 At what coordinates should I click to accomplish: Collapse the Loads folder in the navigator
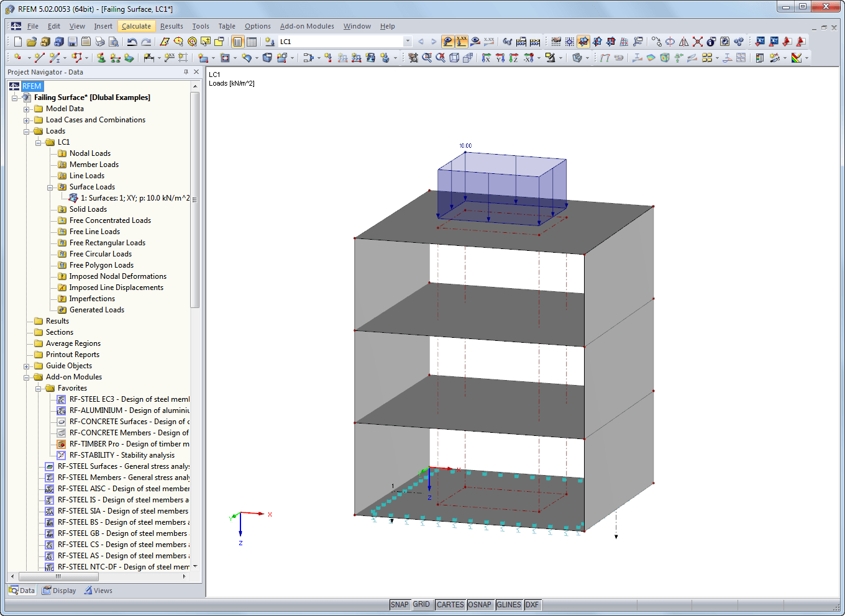click(x=26, y=131)
